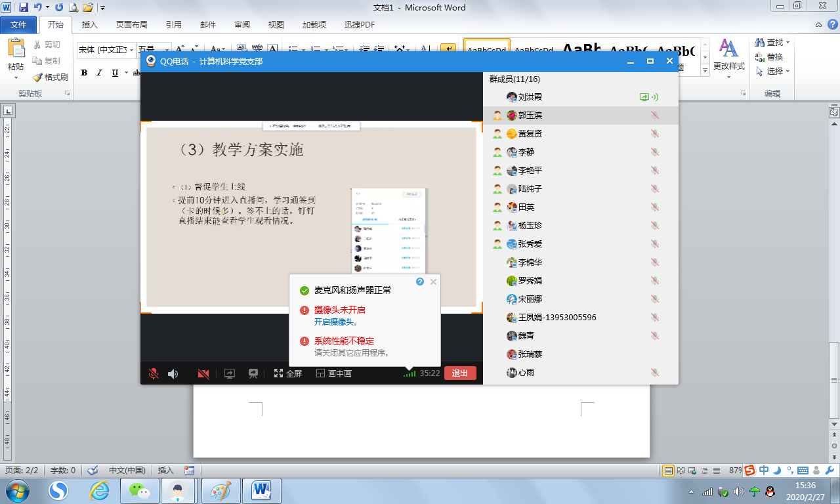Open the 粘贴 paste options dropdown arrow

coord(15,77)
